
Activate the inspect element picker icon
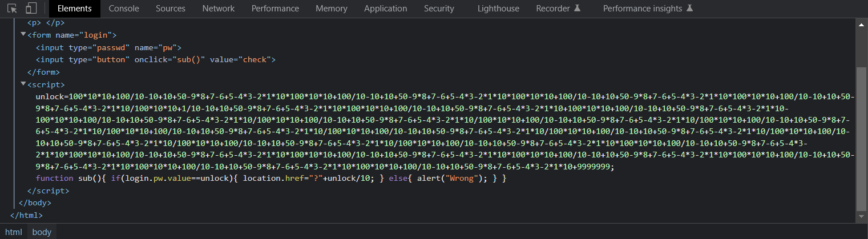13,9
